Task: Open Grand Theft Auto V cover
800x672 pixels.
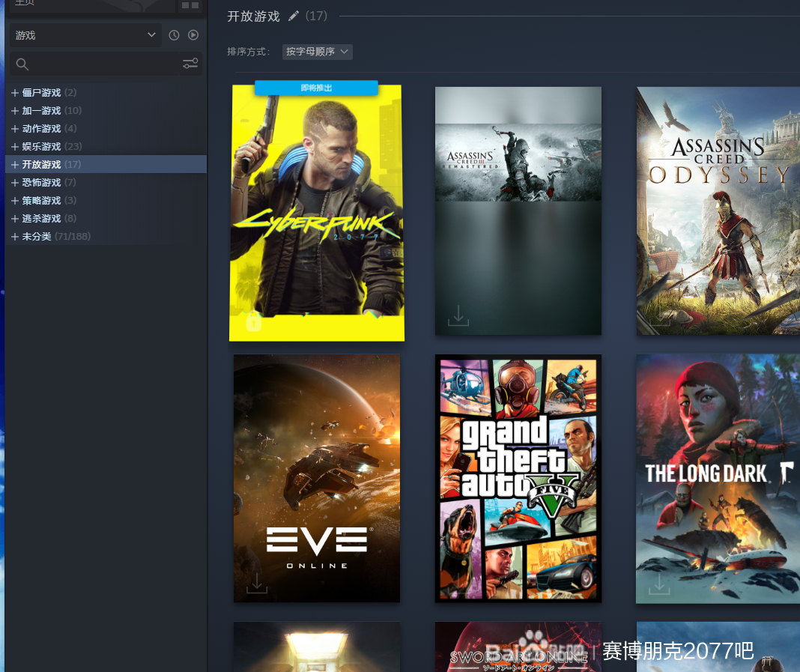Action: tap(518, 479)
